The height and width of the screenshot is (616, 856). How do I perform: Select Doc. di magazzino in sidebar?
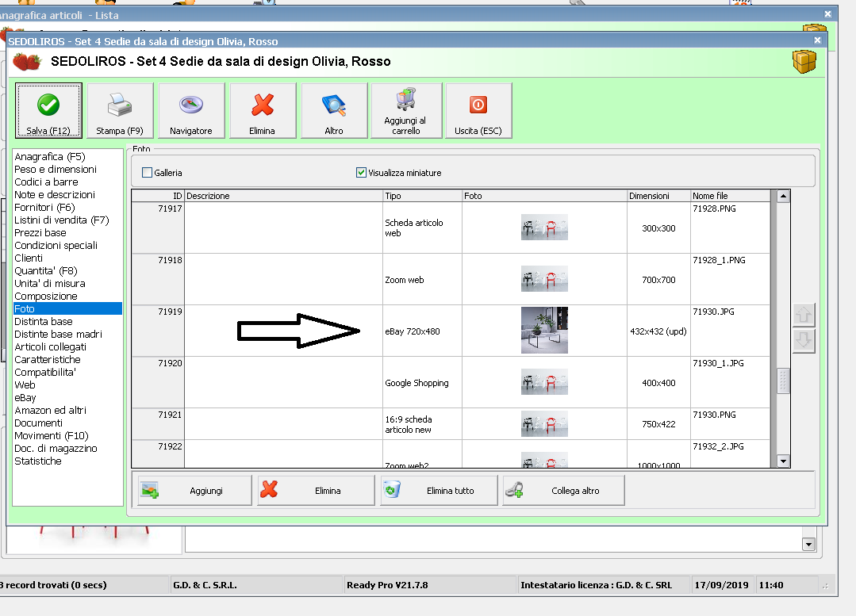[56, 449]
